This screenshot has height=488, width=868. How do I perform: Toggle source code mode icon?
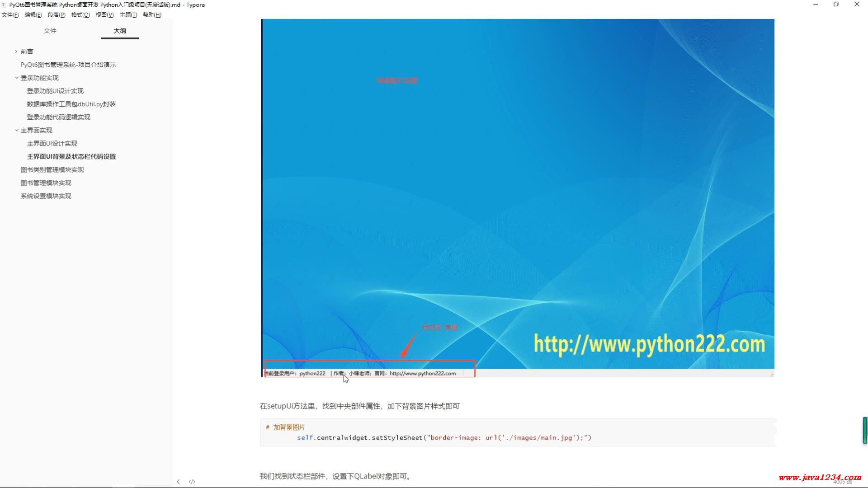[192, 482]
